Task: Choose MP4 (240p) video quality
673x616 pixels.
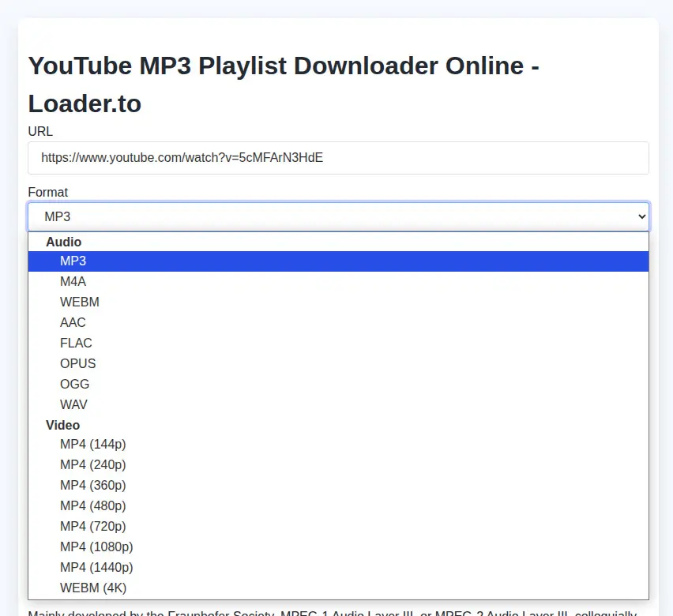Action: [338, 465]
